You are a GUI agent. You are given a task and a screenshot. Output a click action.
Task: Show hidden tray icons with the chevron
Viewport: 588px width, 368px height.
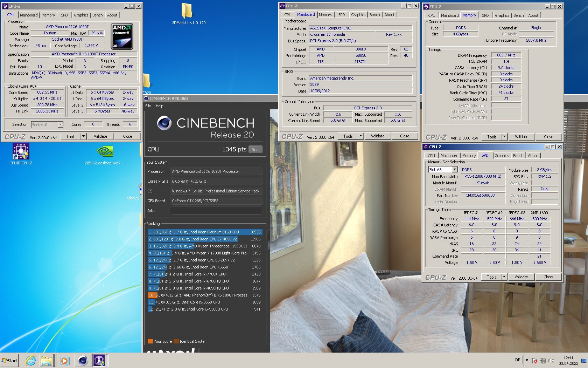tap(527, 360)
